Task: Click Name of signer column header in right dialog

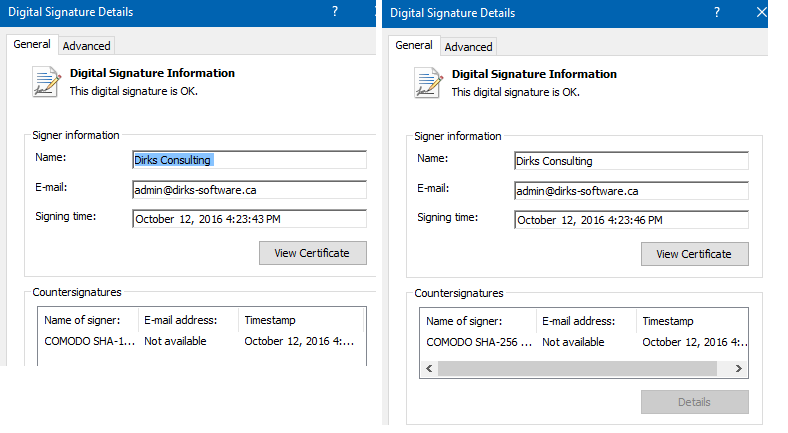Action: click(x=478, y=321)
